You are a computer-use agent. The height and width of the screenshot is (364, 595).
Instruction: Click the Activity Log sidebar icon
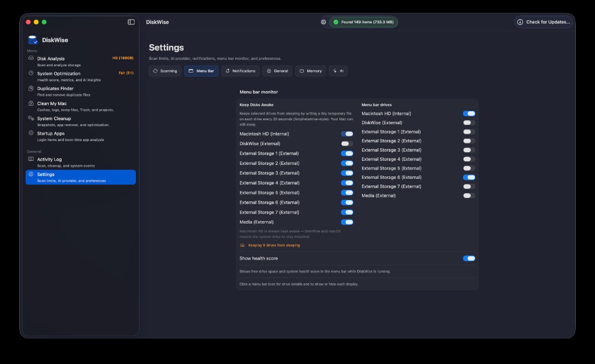(x=31, y=159)
